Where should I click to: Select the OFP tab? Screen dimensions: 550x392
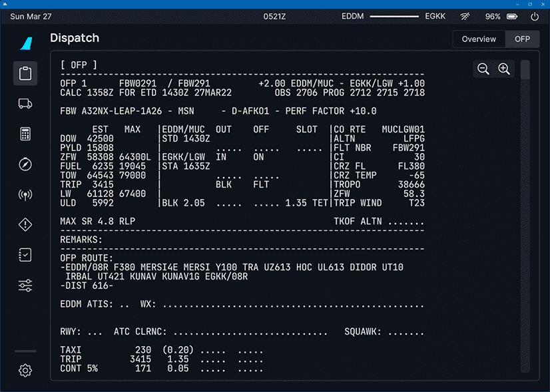pos(522,39)
